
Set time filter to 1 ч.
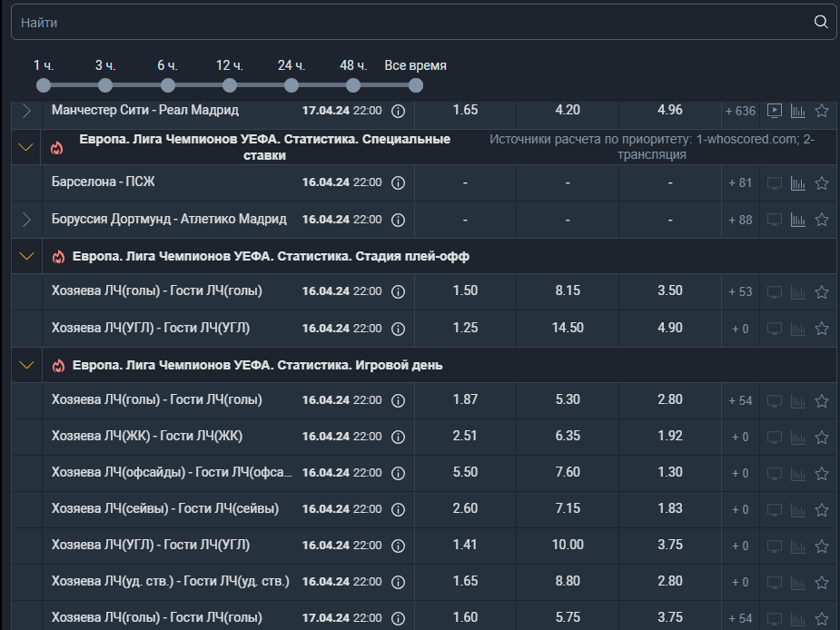[x=44, y=85]
